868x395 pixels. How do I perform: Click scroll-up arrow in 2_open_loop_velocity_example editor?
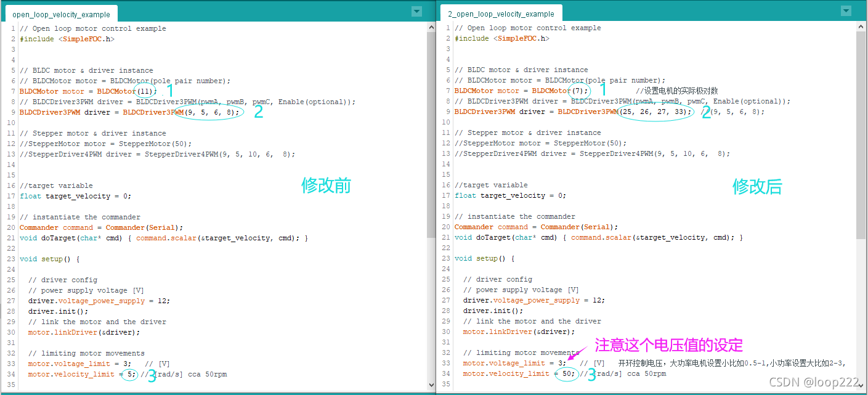click(861, 27)
